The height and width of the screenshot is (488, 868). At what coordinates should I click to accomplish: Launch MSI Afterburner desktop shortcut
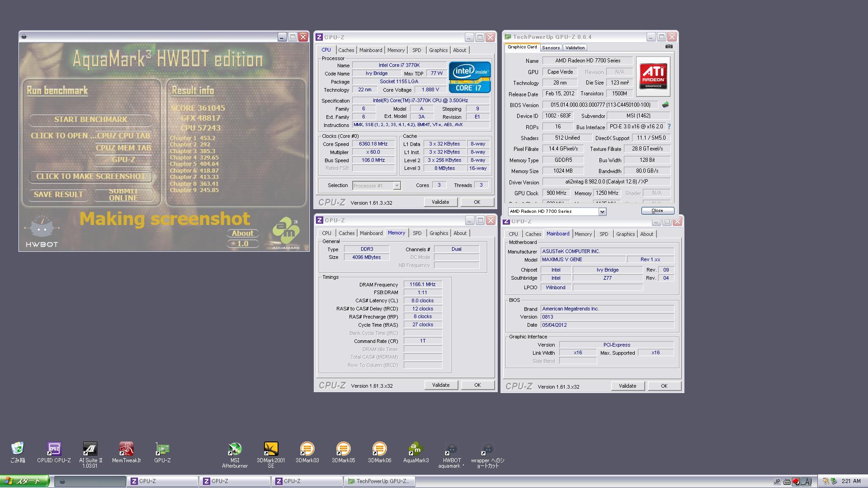pos(235,455)
